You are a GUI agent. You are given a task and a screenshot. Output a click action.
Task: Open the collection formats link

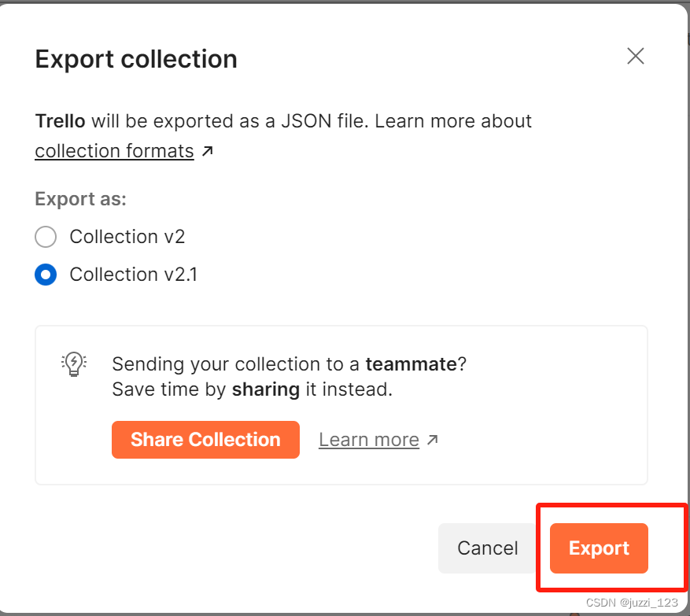click(x=114, y=150)
